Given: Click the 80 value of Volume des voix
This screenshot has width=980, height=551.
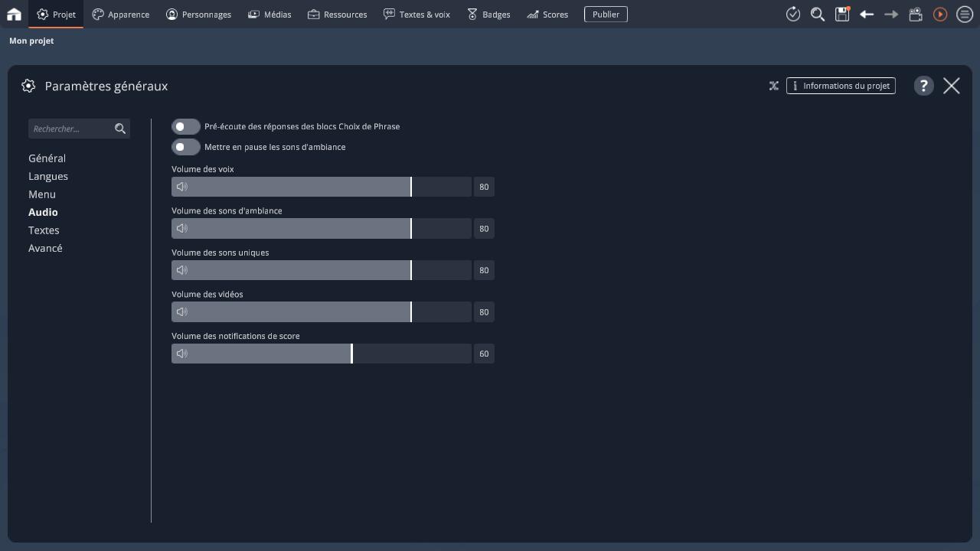Looking at the screenshot, I should point(484,187).
